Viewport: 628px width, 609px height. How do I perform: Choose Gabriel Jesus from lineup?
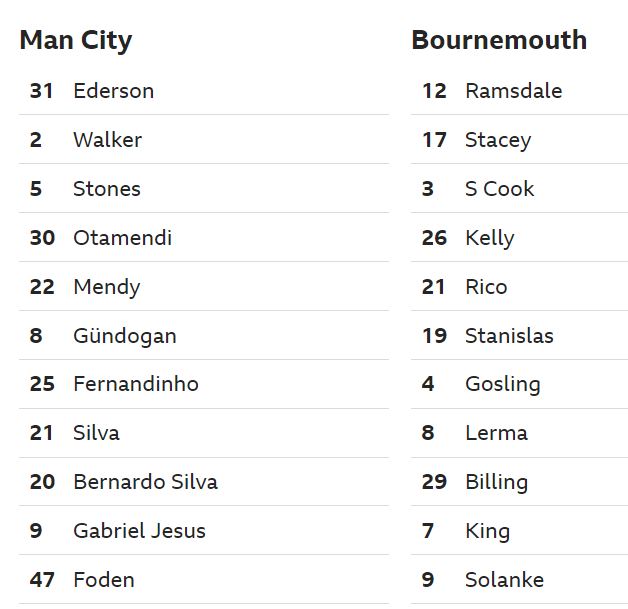coord(203,531)
